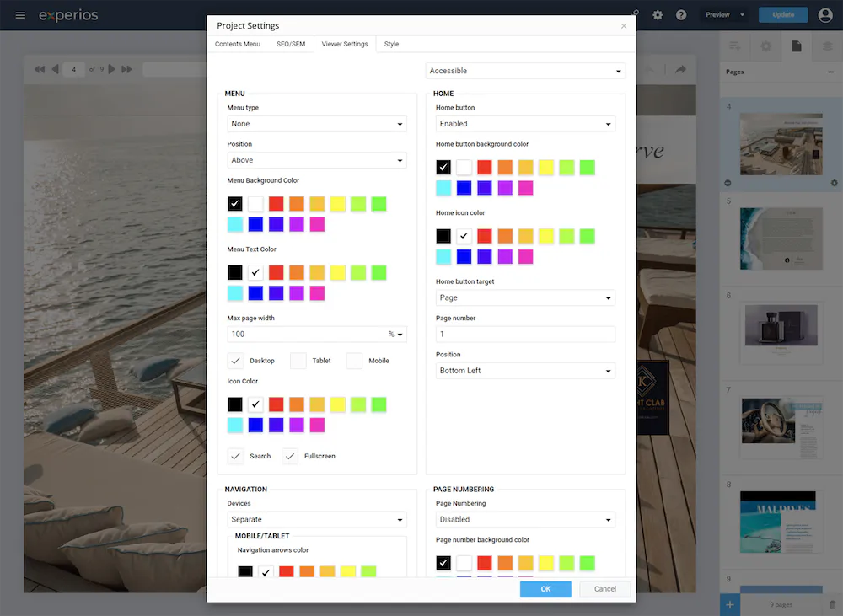843x616 pixels.
Task: Open the Position dropdown showing Bottom Left
Action: pos(525,371)
